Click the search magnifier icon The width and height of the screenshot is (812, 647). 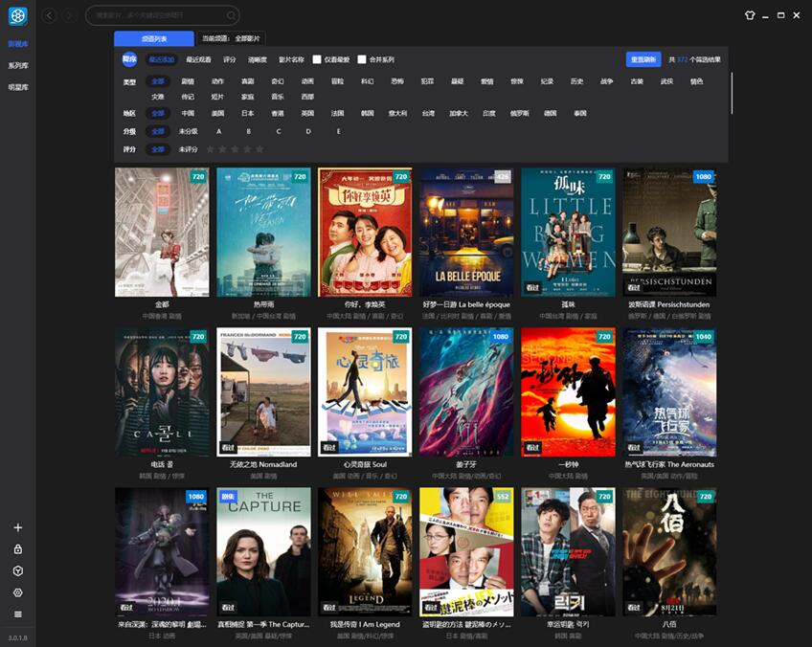[231, 15]
